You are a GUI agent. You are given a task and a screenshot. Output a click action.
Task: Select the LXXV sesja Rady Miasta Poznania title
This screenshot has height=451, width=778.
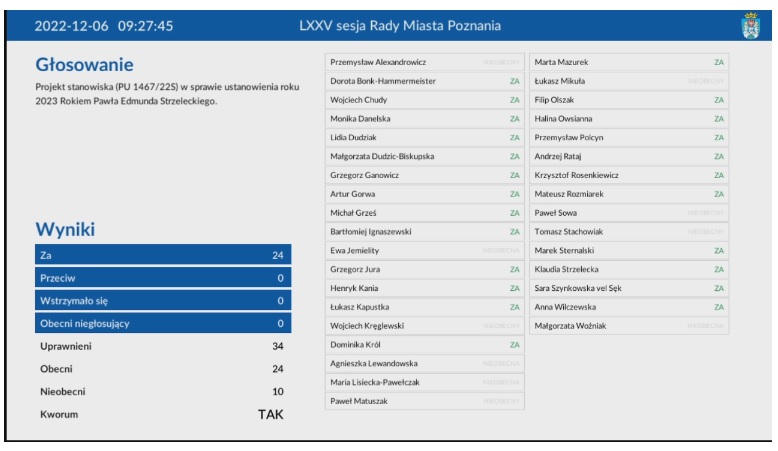(x=400, y=25)
